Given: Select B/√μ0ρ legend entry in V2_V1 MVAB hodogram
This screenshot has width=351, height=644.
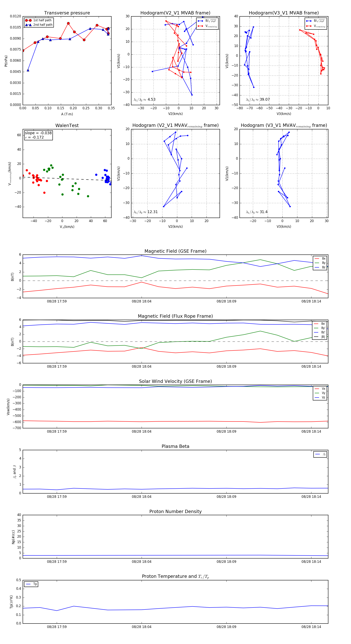Looking at the screenshot, I should pos(207,21).
